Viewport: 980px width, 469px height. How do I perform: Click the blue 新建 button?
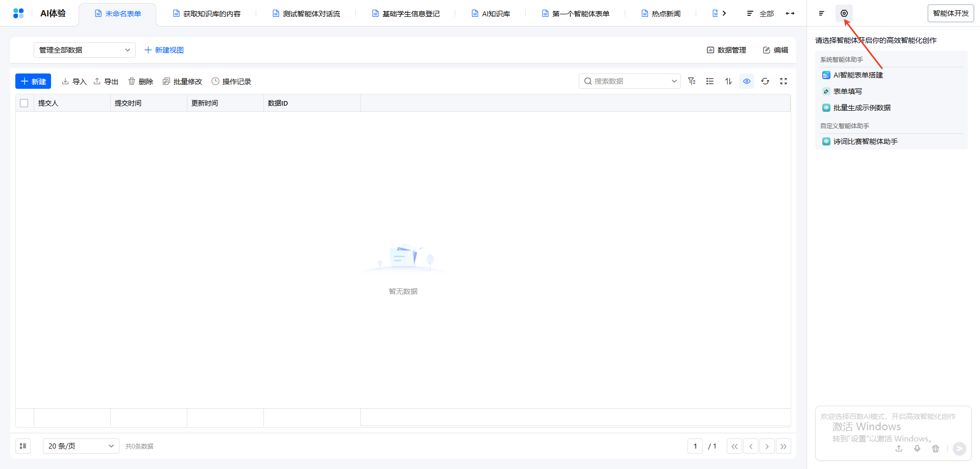[33, 81]
